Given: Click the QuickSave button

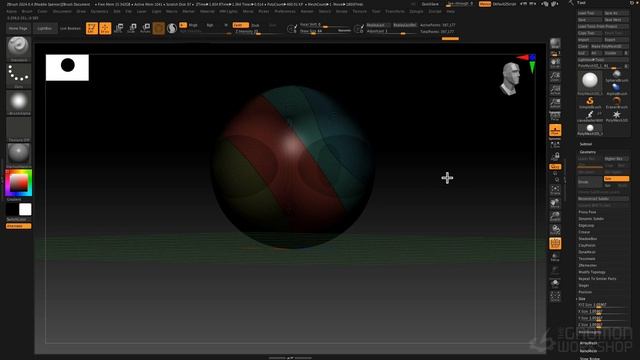Looking at the screenshot, I should 430,4.
